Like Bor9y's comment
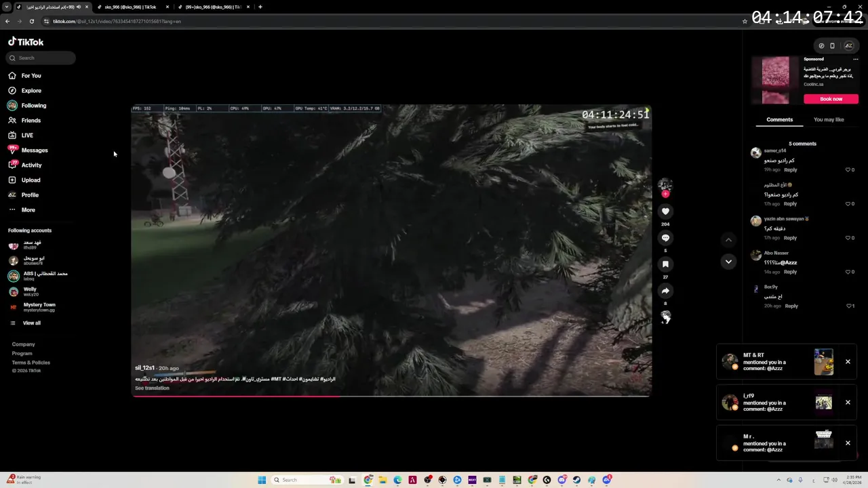This screenshot has width=868, height=488. [x=850, y=306]
